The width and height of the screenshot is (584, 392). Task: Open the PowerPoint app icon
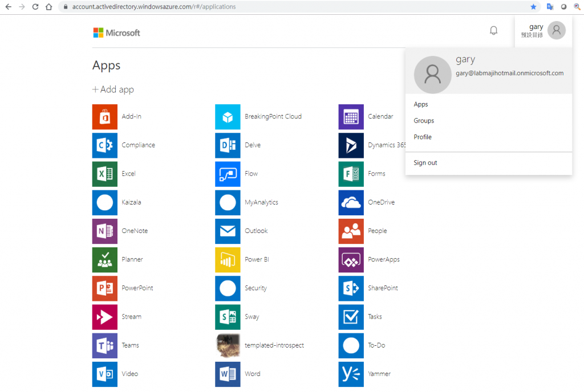click(x=105, y=289)
